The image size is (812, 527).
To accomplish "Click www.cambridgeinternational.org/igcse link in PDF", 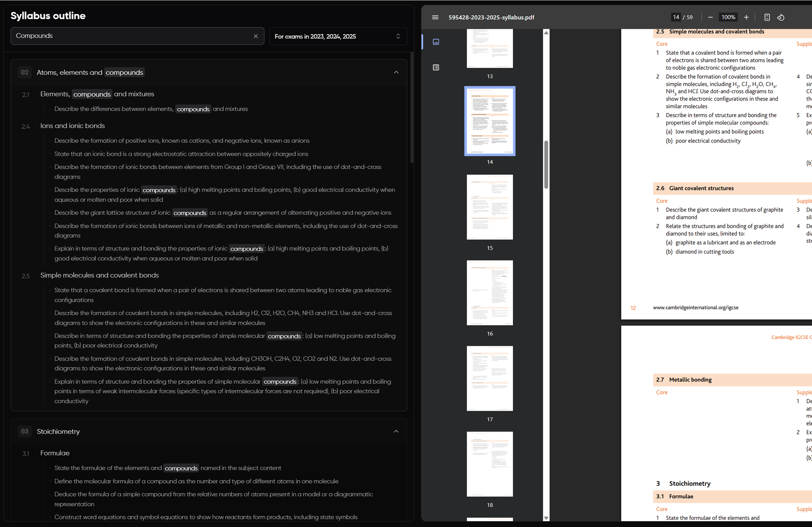I will pyautogui.click(x=695, y=308).
